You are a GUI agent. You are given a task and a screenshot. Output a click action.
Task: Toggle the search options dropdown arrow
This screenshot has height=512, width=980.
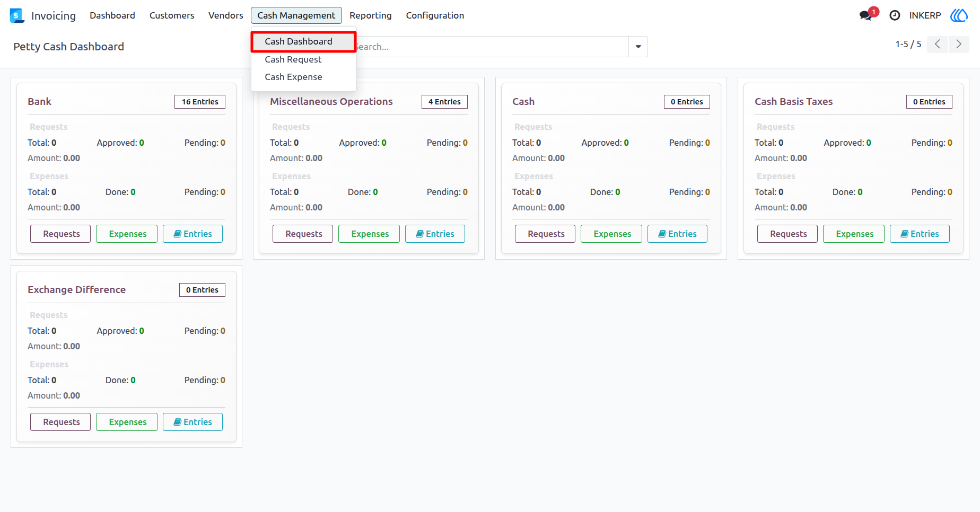point(638,47)
